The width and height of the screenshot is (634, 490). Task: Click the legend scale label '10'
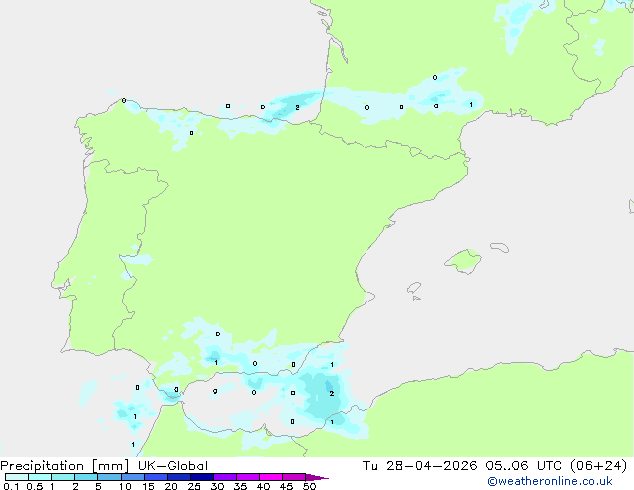(x=125, y=486)
